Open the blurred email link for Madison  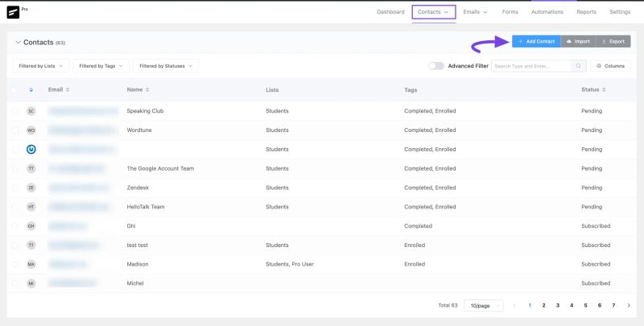coord(68,264)
